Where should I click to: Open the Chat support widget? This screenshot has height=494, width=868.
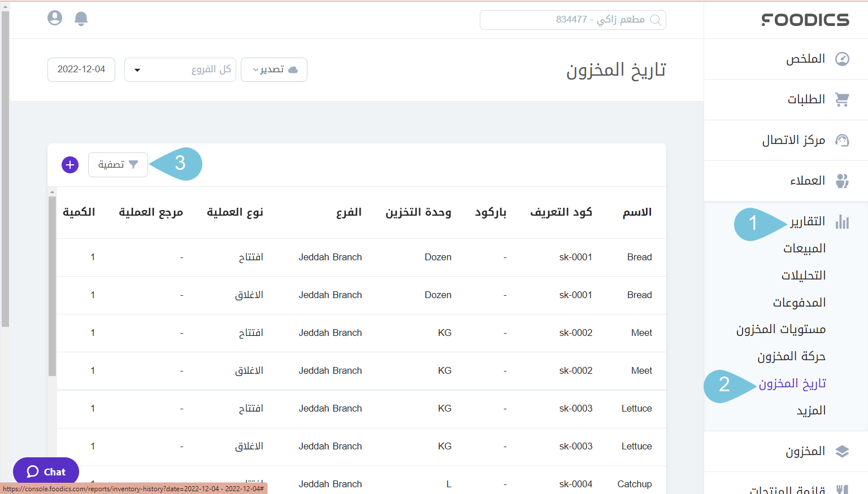click(46, 471)
